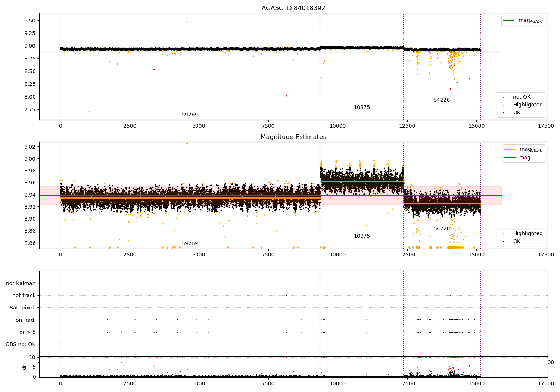
Task: Click the 8.25 y-axis tick in the top plot
Action: 30,84
